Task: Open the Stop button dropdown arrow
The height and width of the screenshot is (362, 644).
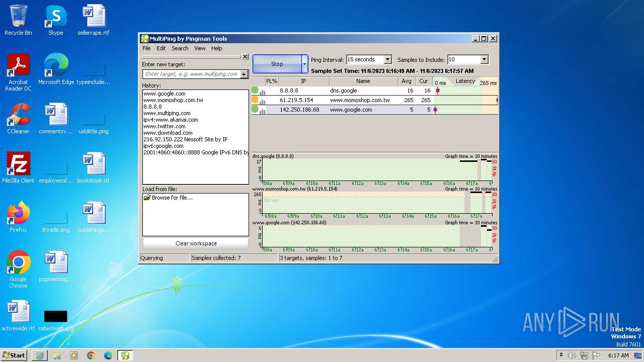Action: pos(304,64)
